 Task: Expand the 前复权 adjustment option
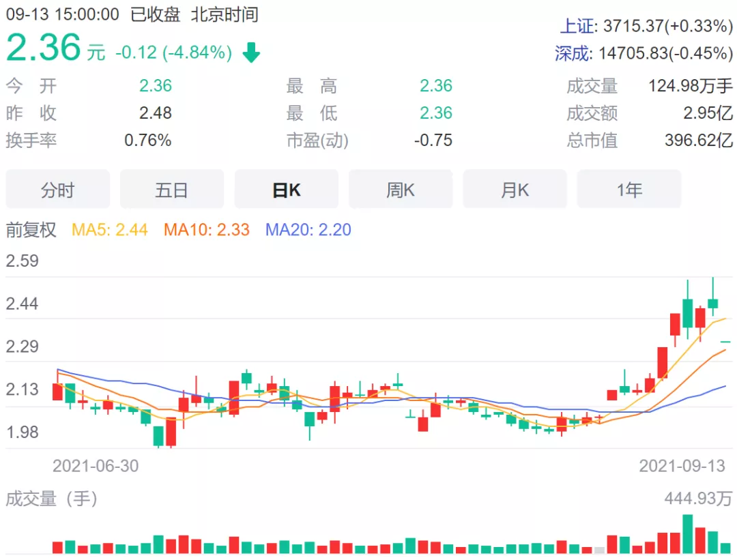point(31,230)
